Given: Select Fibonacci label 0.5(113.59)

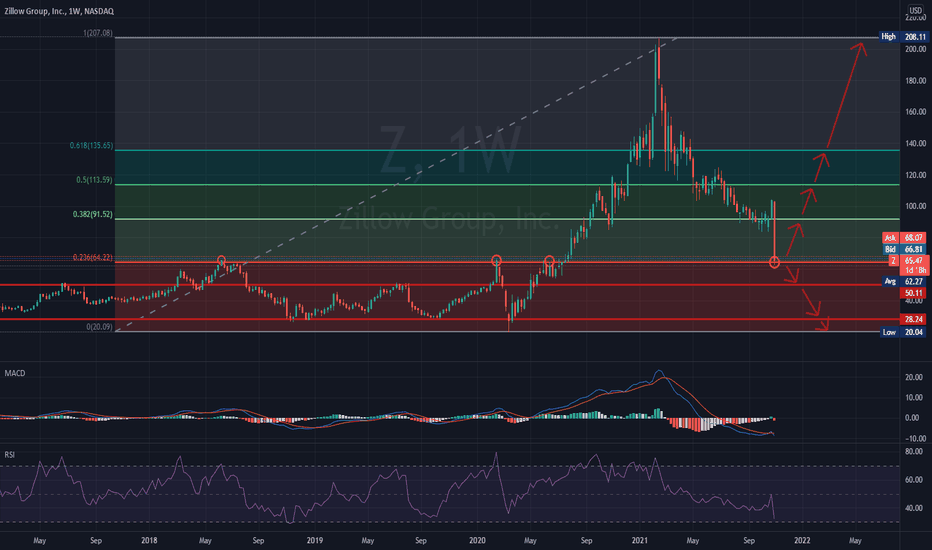Looking at the screenshot, I should click(x=94, y=180).
